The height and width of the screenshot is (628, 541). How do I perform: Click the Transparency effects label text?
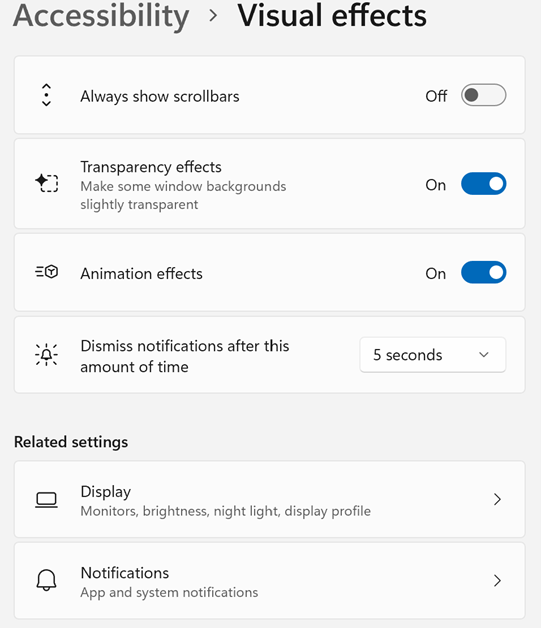(151, 167)
